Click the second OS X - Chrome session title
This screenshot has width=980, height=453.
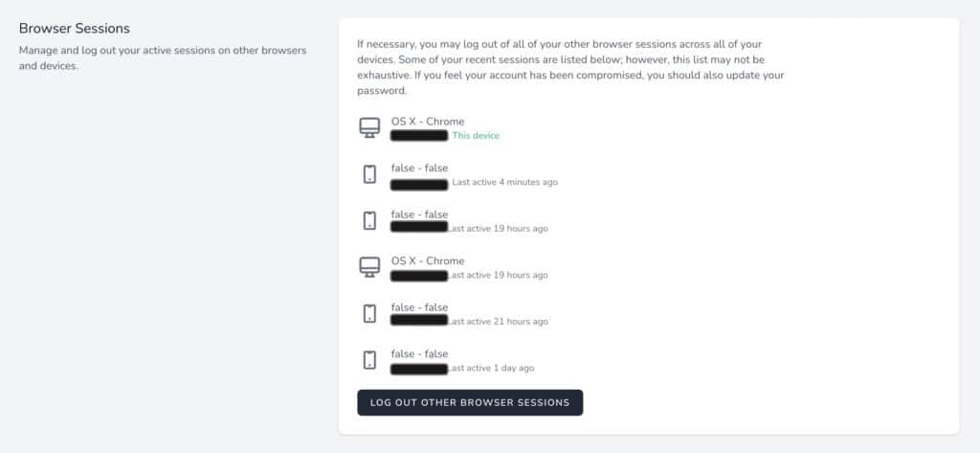click(428, 260)
